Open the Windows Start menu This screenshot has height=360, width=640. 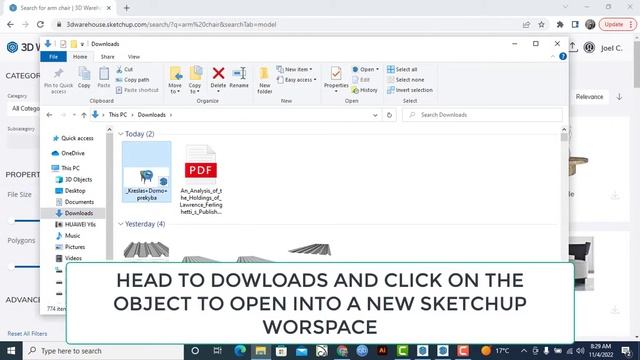point(11,351)
